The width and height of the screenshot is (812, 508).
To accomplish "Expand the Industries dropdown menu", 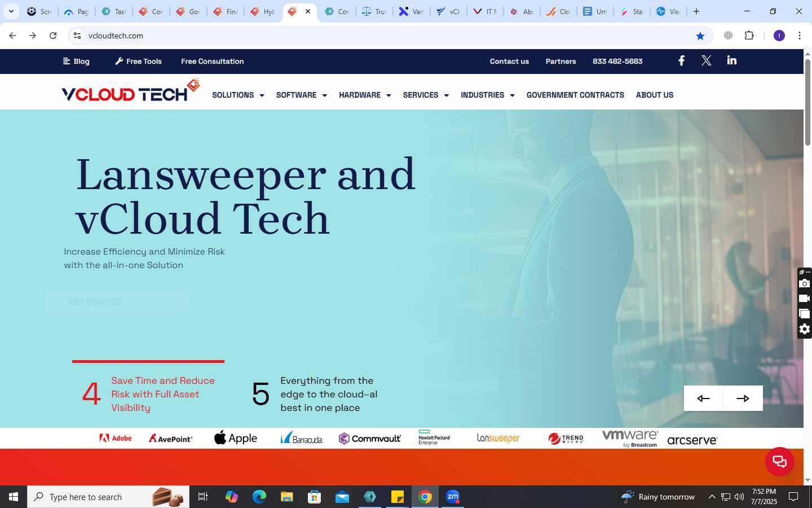I will [488, 95].
